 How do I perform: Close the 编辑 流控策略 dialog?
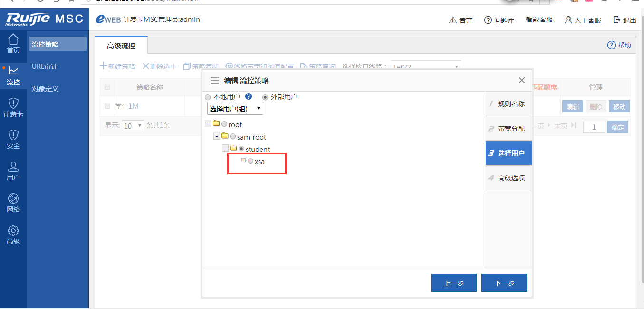521,80
